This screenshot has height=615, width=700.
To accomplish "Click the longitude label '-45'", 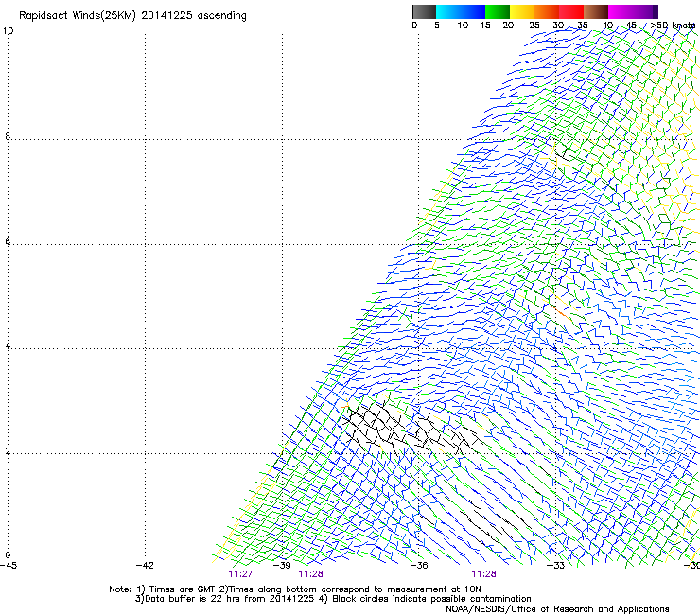I will tap(9, 566).
